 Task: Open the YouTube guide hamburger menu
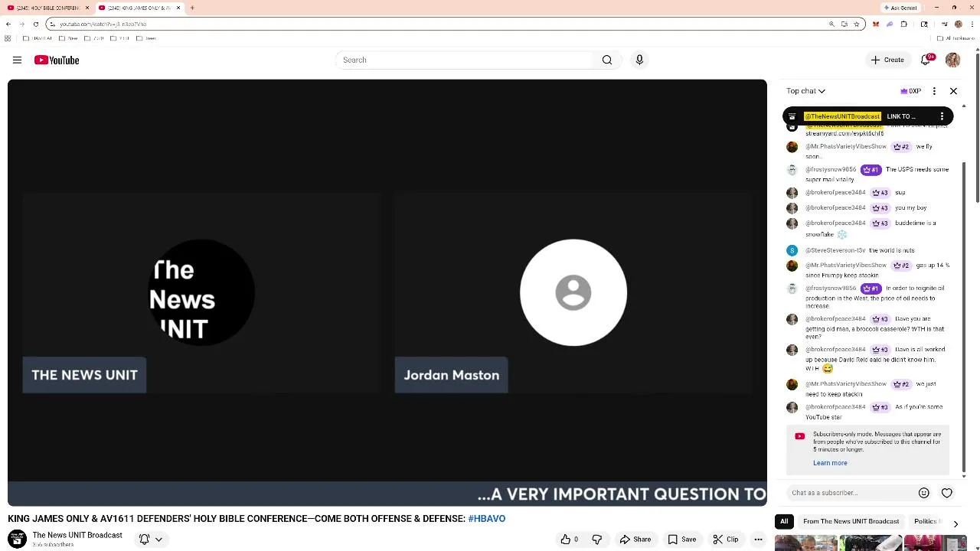click(17, 60)
